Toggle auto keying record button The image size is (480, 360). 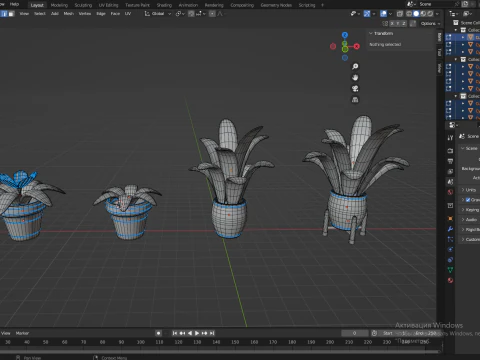coord(158,333)
